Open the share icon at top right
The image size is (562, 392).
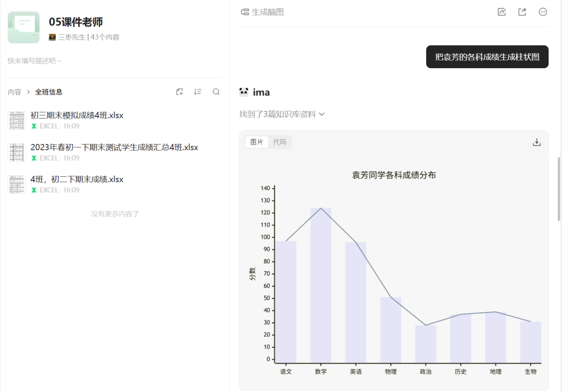click(x=522, y=11)
